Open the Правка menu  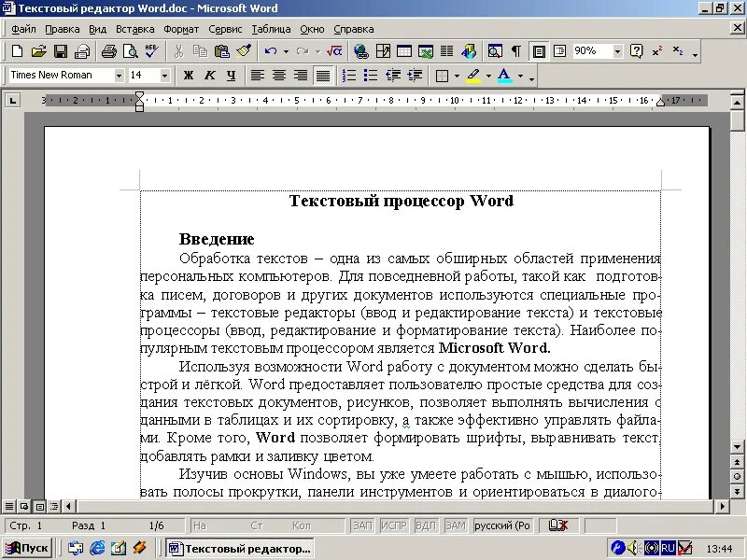tap(63, 29)
